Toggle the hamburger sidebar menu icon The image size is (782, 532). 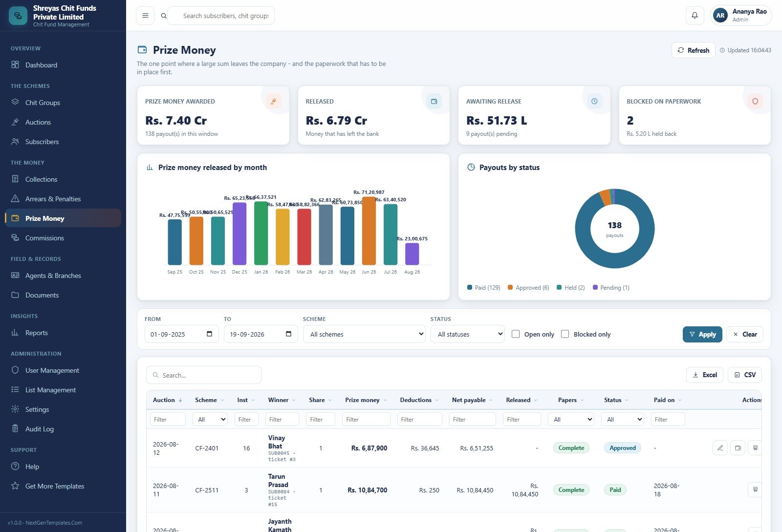click(145, 16)
